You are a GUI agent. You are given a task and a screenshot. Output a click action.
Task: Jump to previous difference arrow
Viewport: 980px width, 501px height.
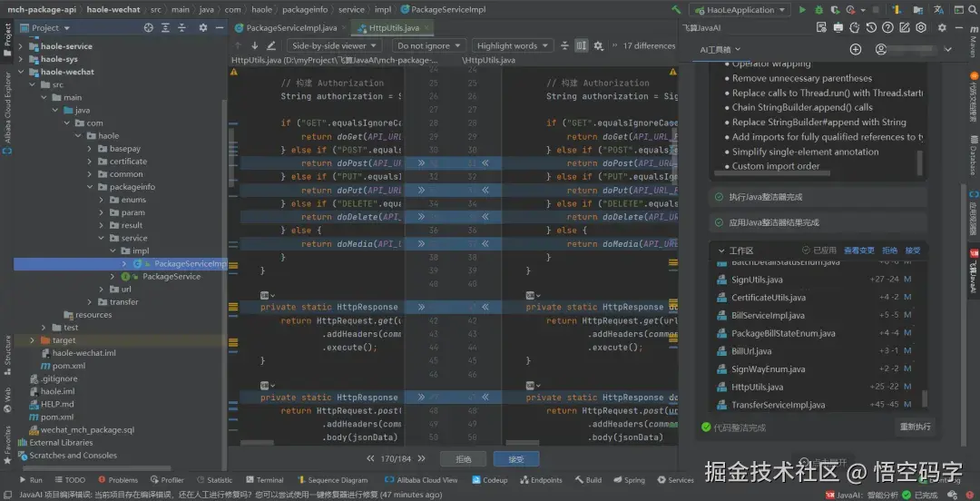pyautogui.click(x=240, y=45)
